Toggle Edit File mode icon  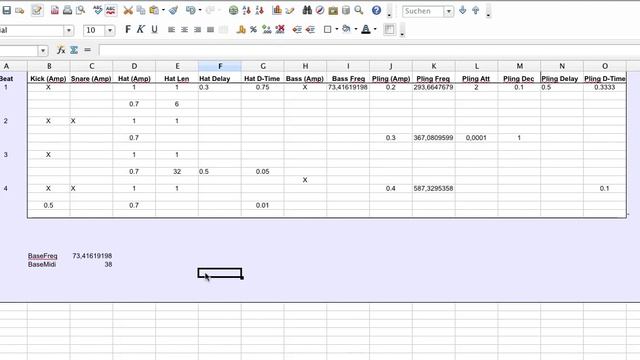[x=37, y=11]
